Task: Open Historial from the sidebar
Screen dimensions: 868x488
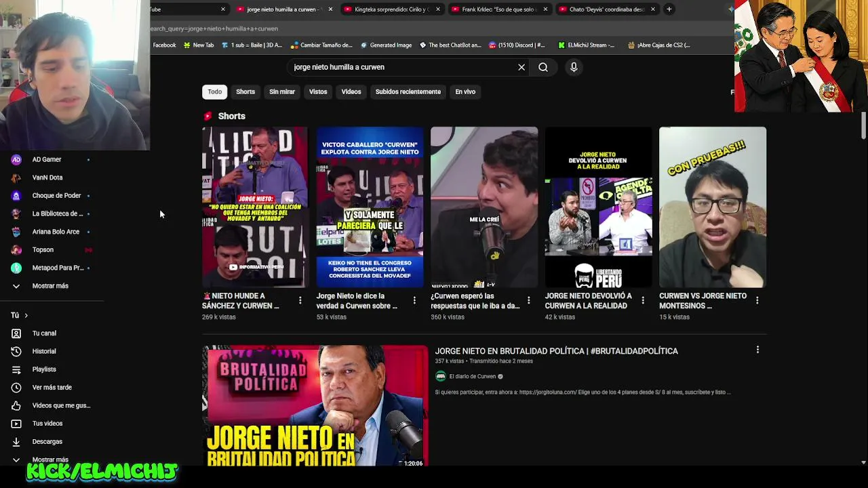Action: click(44, 351)
